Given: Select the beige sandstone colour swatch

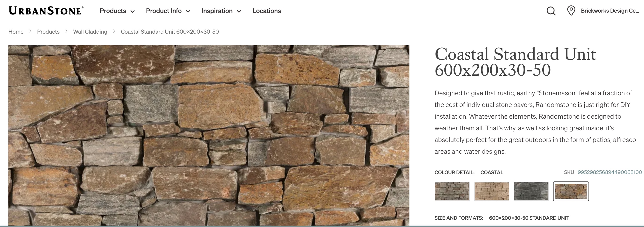Looking at the screenshot, I should pos(492,191).
